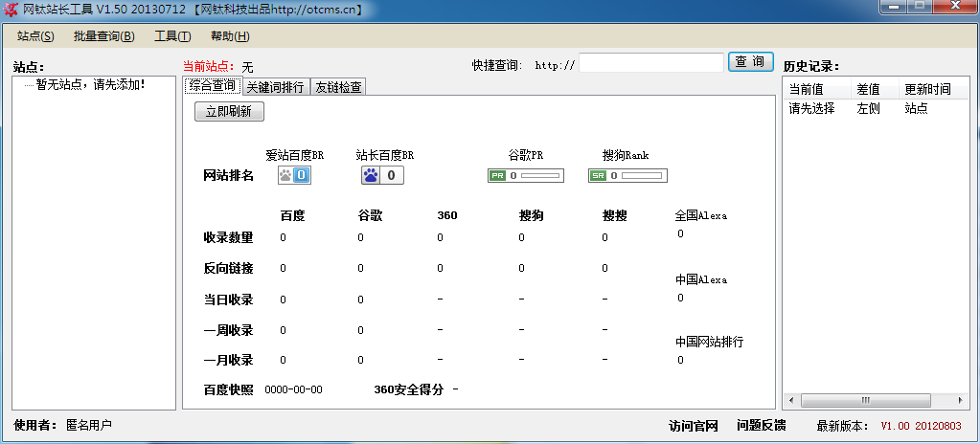
Task: Open the 站点(S) menu
Action: tap(35, 36)
